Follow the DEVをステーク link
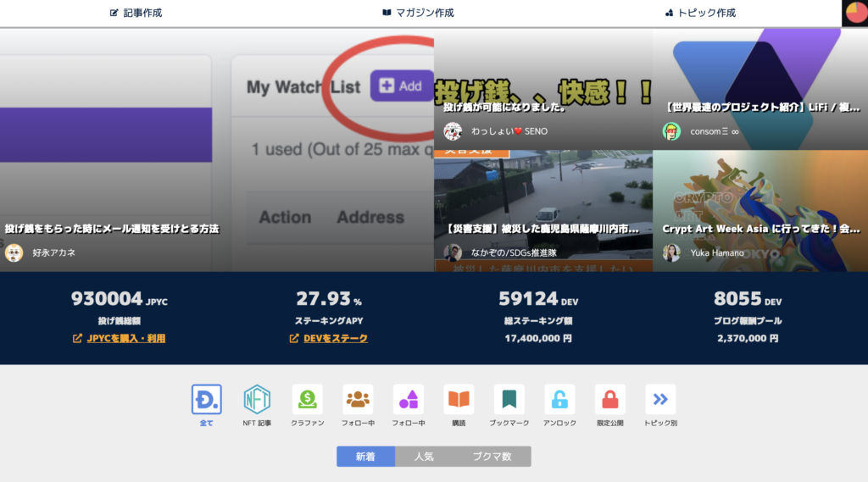This screenshot has width=868, height=482. [336, 338]
